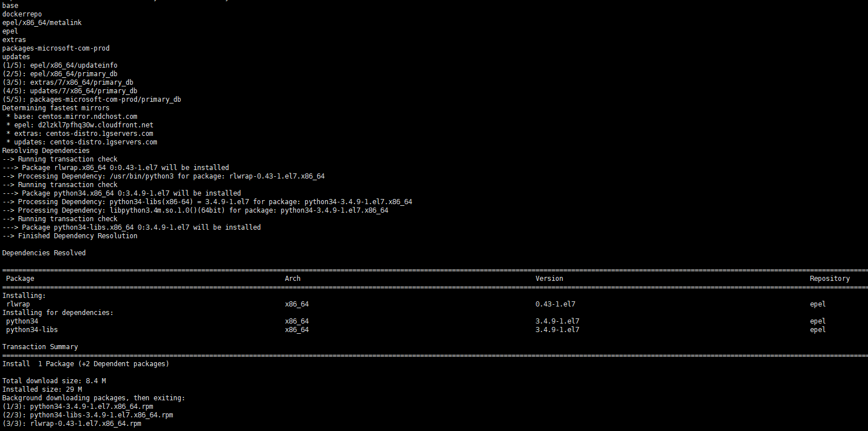Select the base mirror 'centos.mirror.ndchost.com'
The height and width of the screenshot is (431, 868).
pyautogui.click(x=88, y=117)
